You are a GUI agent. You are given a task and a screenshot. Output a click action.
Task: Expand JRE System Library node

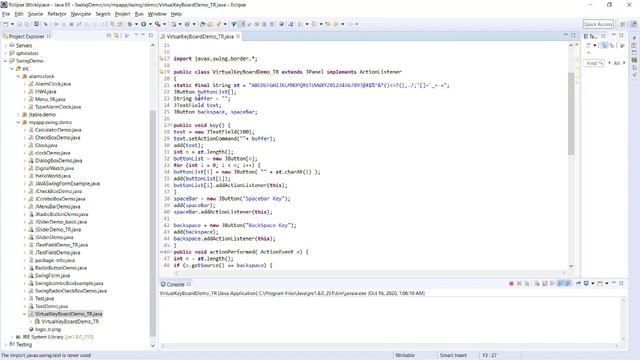pos(12,337)
